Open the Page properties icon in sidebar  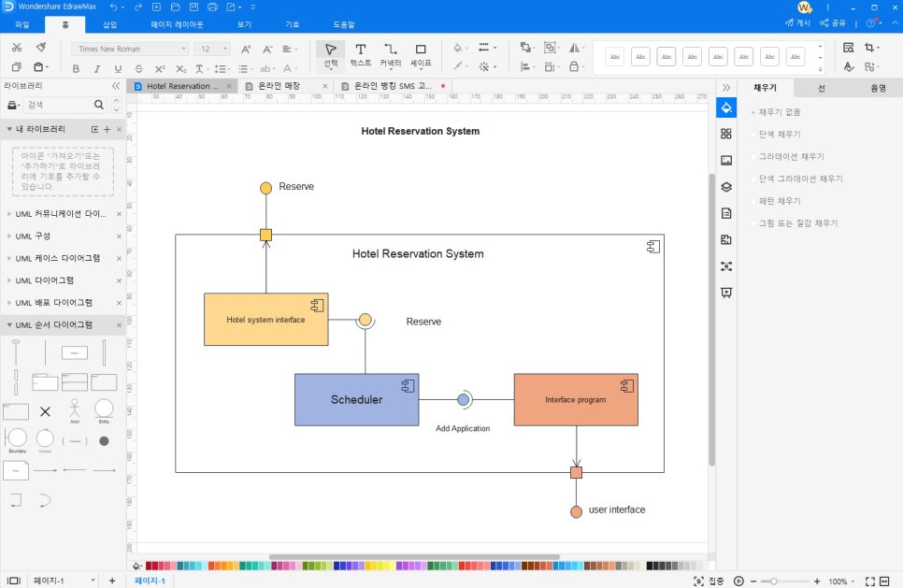tap(726, 213)
